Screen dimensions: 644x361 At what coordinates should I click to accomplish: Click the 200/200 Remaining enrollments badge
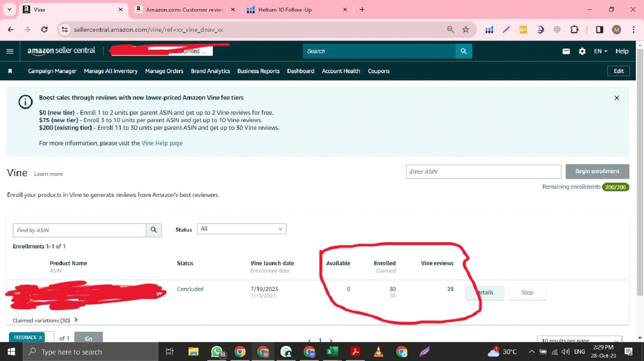616,187
